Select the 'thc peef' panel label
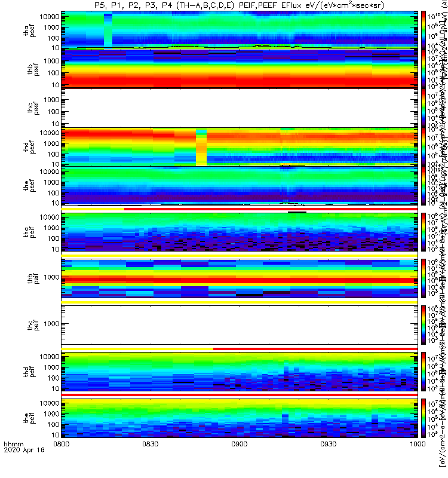This screenshot has width=448, height=478. pos(33,108)
